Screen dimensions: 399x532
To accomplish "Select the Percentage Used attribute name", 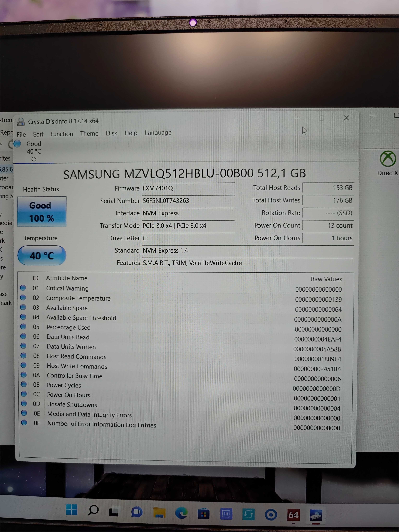I will tap(69, 327).
